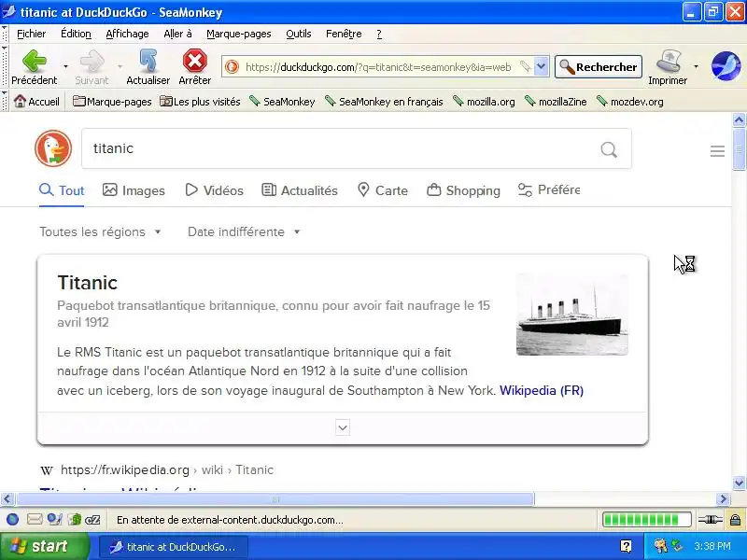Viewport: 747px width, 560px height.
Task: Open the Préférences settings tab
Action: tap(549, 190)
